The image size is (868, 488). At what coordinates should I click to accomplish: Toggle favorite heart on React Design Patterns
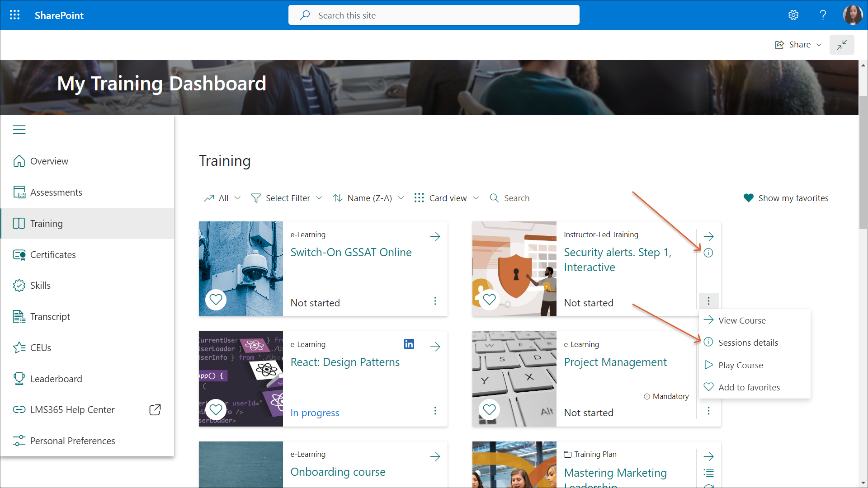(216, 409)
